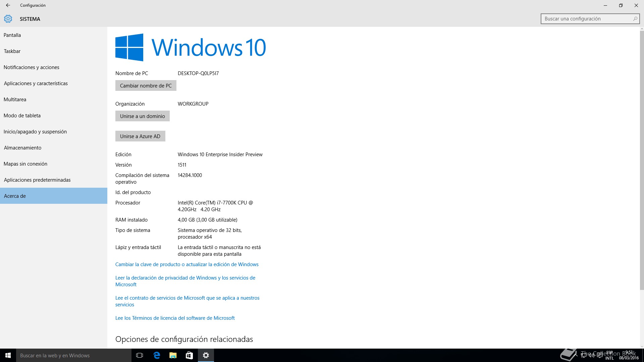Screen dimensions: 644x362
Task: Open Términos de licencia del software link
Action: pos(175,318)
